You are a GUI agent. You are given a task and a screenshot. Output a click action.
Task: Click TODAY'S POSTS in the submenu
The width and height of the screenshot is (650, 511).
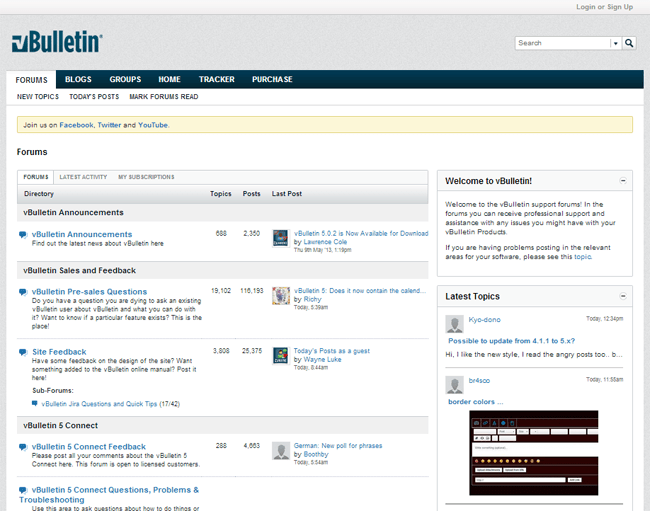pyautogui.click(x=94, y=97)
